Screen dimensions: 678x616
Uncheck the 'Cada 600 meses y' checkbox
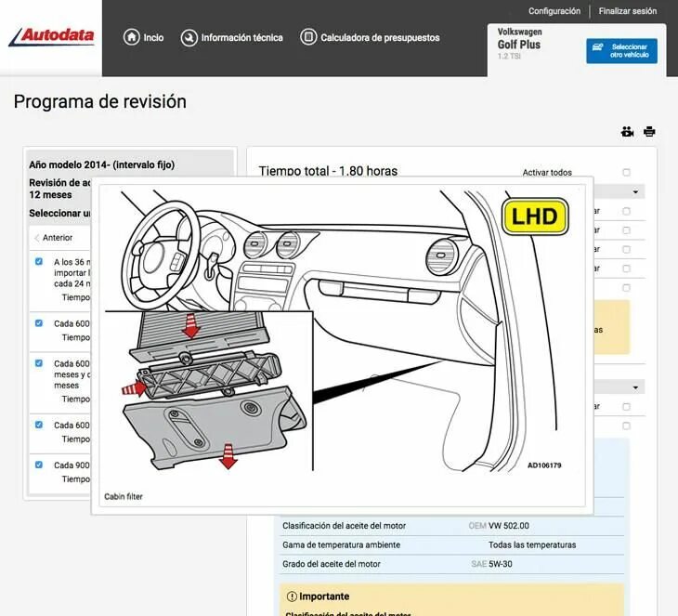[39, 363]
